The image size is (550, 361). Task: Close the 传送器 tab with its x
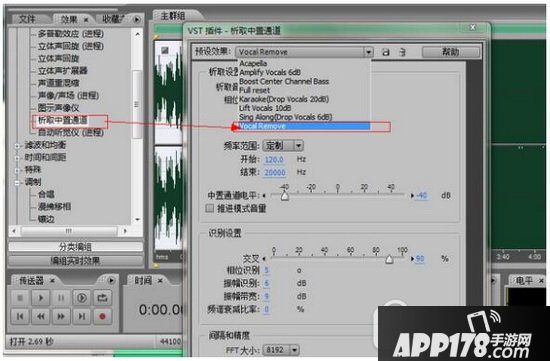(x=52, y=280)
